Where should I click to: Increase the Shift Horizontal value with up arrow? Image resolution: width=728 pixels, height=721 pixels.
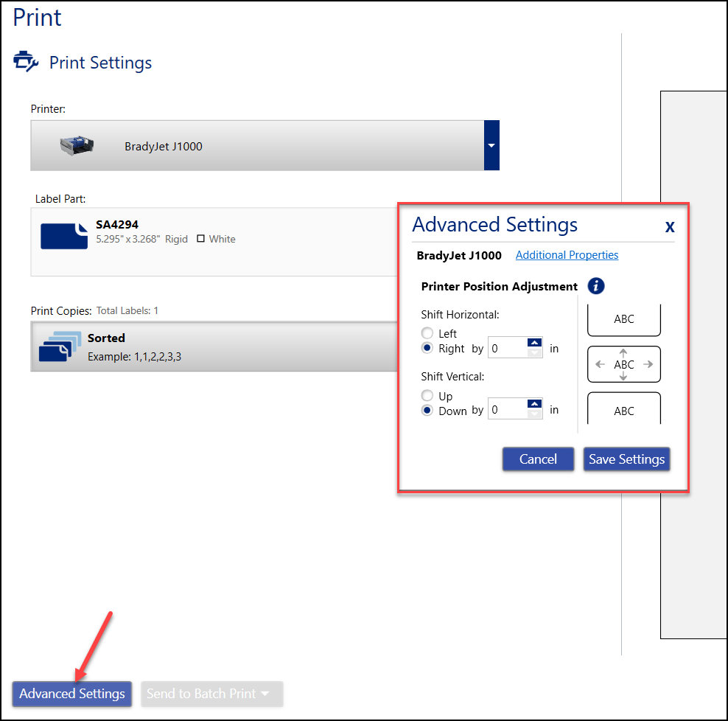tap(535, 343)
